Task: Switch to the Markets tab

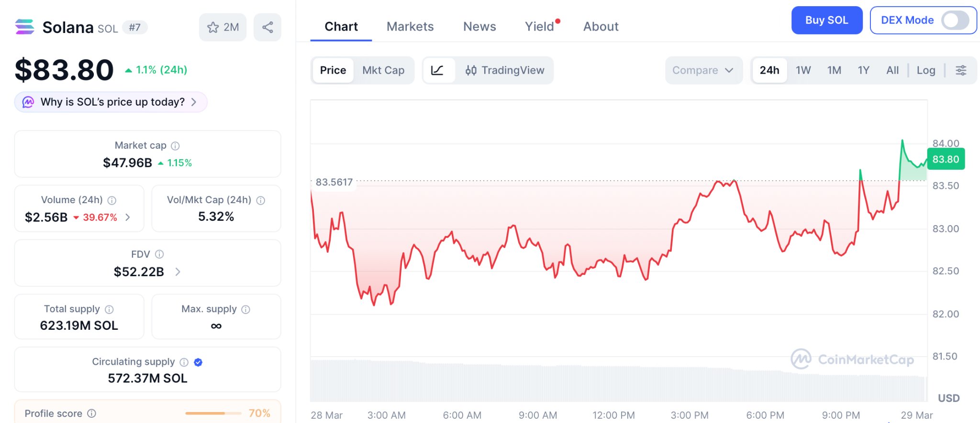Action: coord(410,26)
